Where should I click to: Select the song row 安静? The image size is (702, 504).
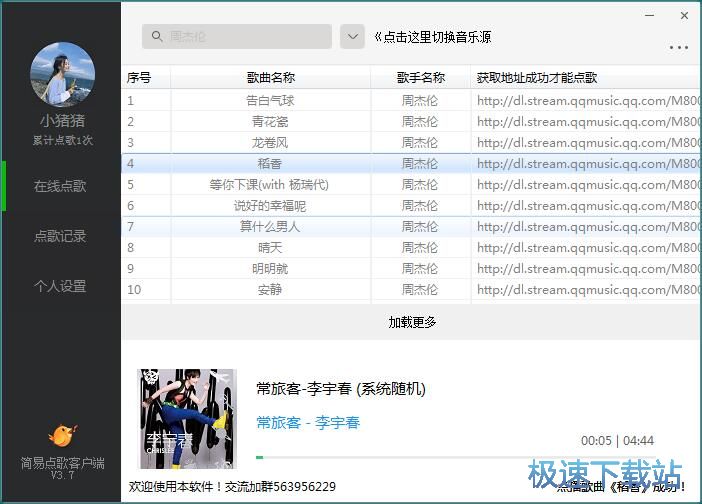pyautogui.click(x=411, y=290)
